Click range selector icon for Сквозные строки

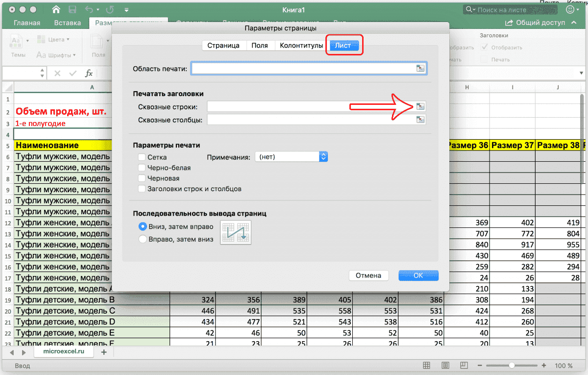420,106
